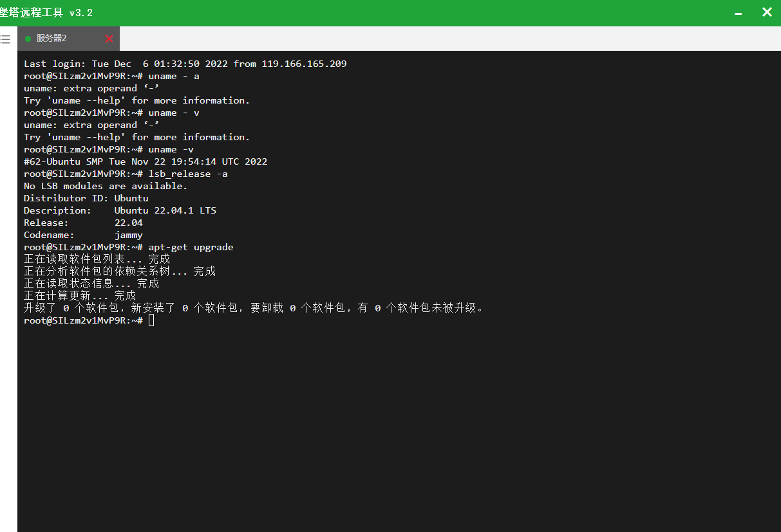Viewport: 781px width, 532px height.
Task: Click the 'Codename: jammy' line
Action: pyautogui.click(x=83, y=235)
